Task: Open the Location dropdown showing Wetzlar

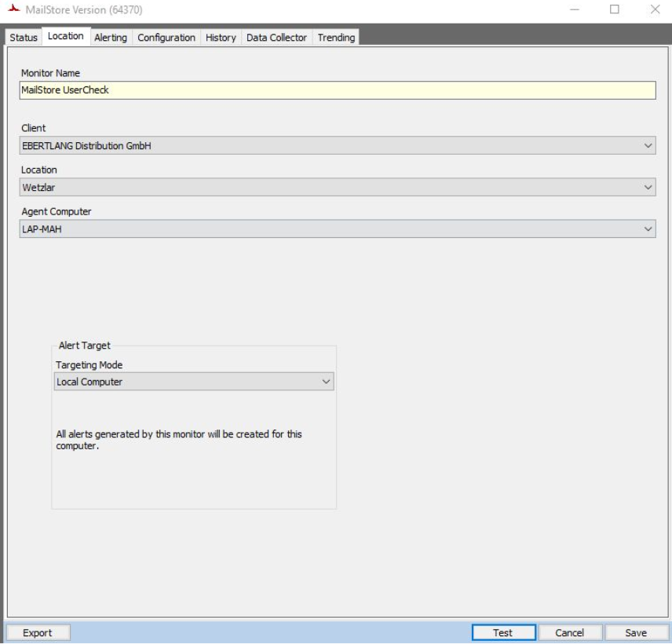Action: [x=338, y=188]
